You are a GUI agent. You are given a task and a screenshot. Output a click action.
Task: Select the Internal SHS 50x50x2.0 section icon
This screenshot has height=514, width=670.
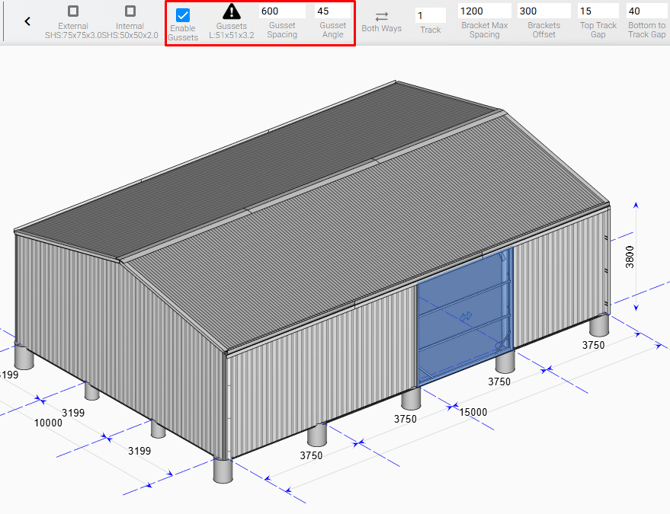130,12
